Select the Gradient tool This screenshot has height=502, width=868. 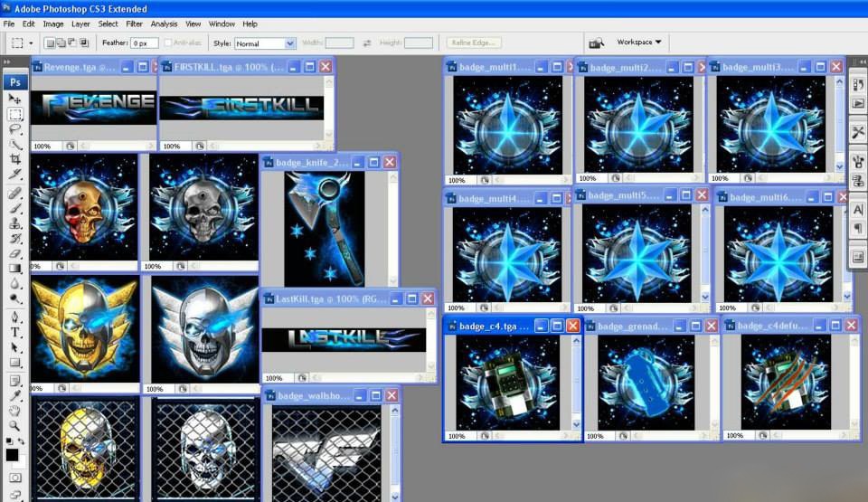pos(15,268)
